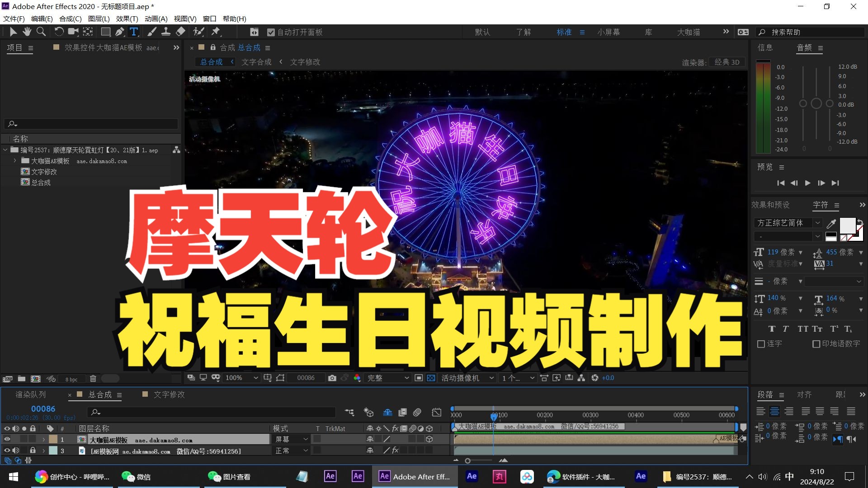Unlock layer 3 via lock icon

point(33,450)
